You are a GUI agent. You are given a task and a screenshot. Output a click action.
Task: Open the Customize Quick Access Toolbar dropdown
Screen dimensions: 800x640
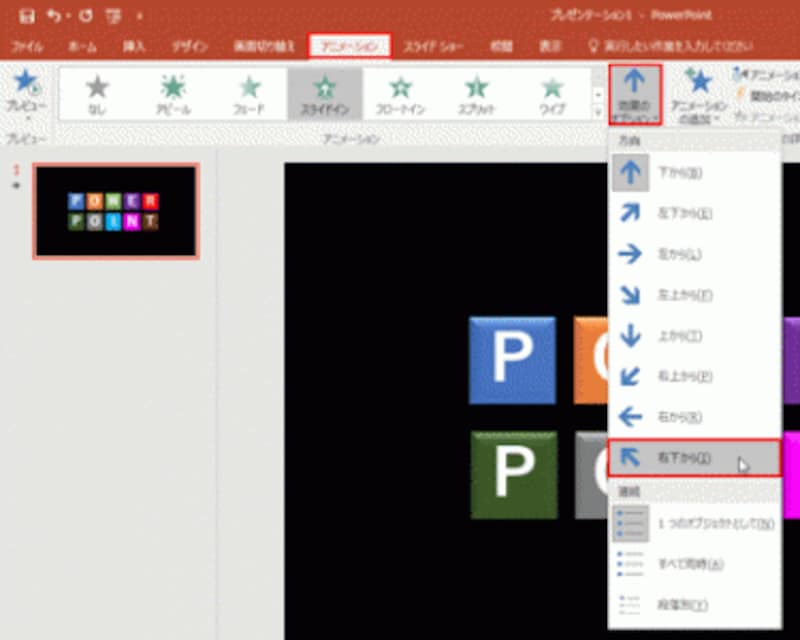pos(139,16)
